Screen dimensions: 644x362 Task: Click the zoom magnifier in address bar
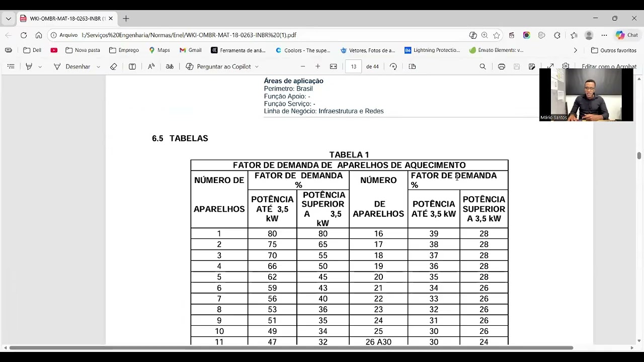485,35
